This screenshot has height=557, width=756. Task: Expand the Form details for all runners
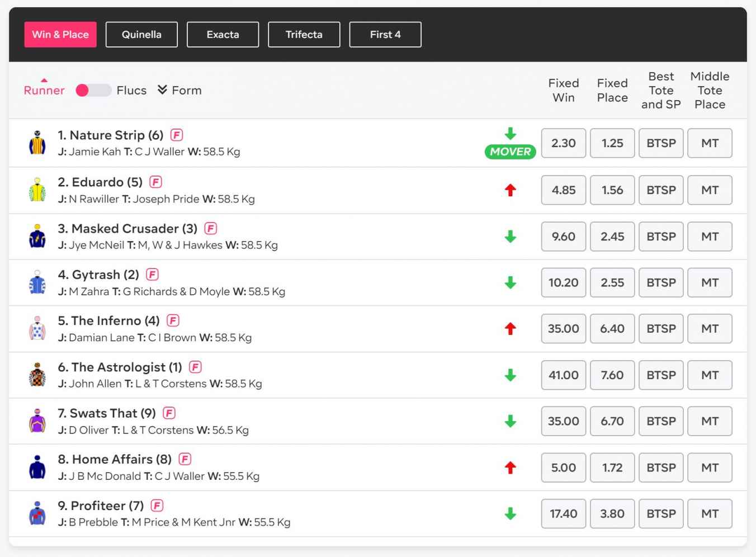coord(179,91)
